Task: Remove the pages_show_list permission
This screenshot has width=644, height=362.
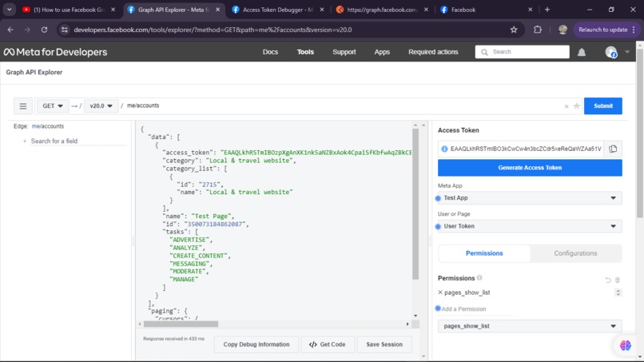Action: [x=440, y=292]
